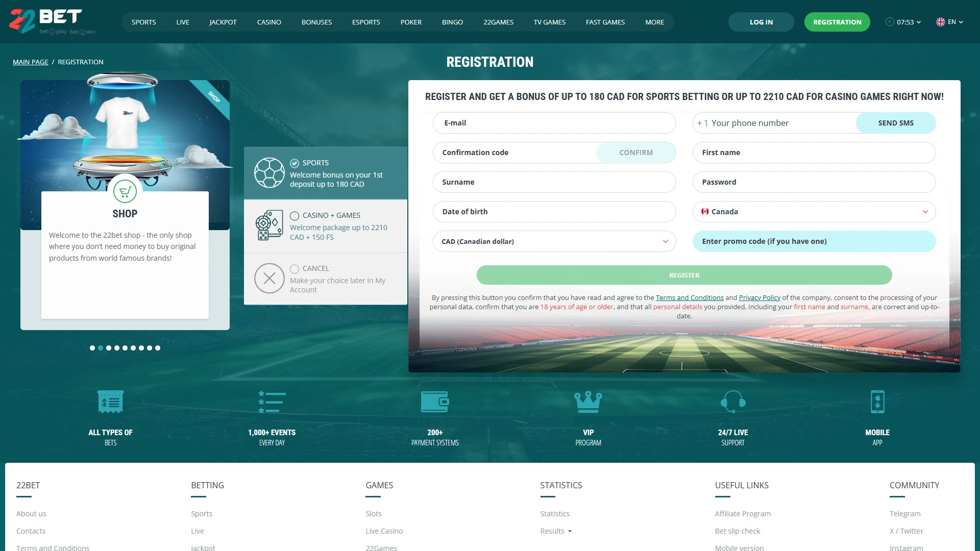Click the SHOP corner ribbon on banner
Image resolution: width=980 pixels, height=551 pixels.
coord(214,96)
